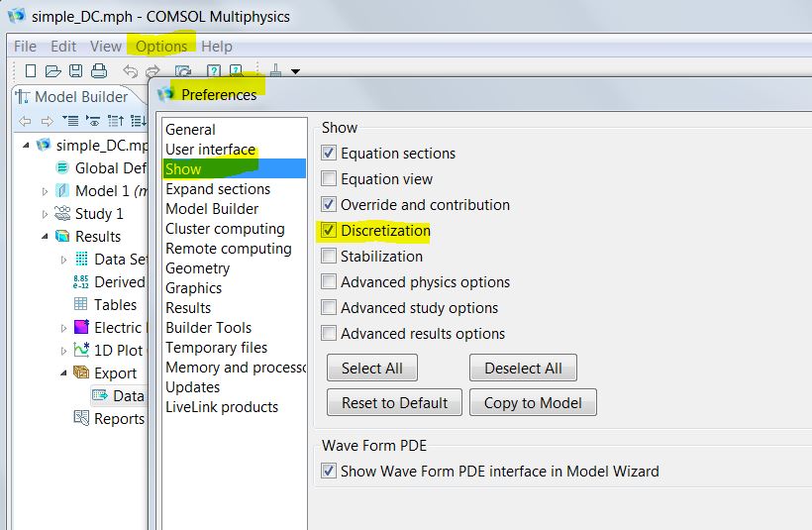Image resolution: width=812 pixels, height=530 pixels.
Task: Collapse the Results tree node
Action: click(45, 237)
